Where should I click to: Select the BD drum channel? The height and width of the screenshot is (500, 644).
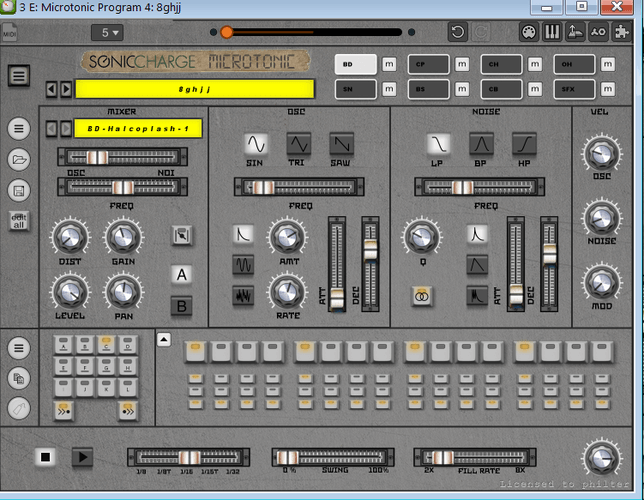point(356,64)
